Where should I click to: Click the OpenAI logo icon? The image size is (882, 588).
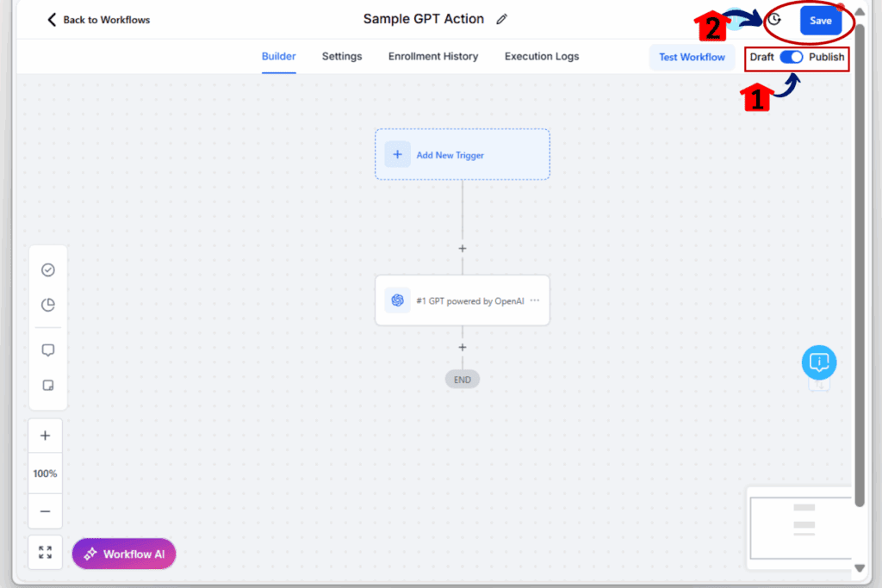pyautogui.click(x=397, y=300)
